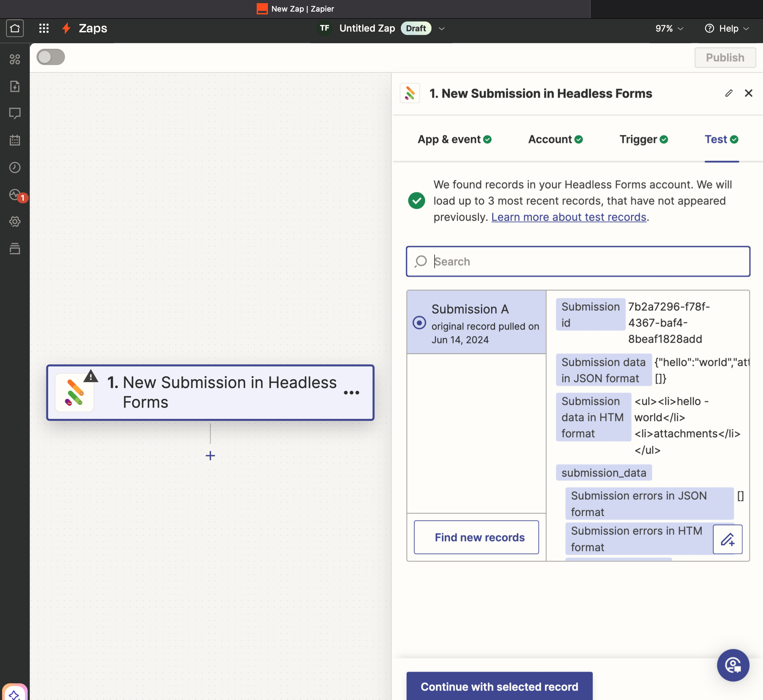The height and width of the screenshot is (700, 763).
Task: Open the Zapier home icon
Action: (15, 28)
